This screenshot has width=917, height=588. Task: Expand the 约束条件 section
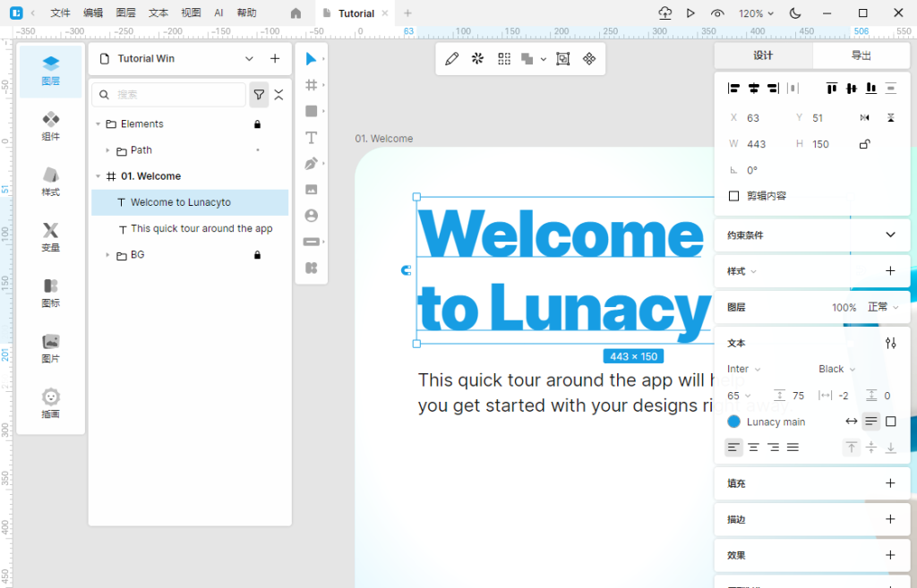(891, 235)
